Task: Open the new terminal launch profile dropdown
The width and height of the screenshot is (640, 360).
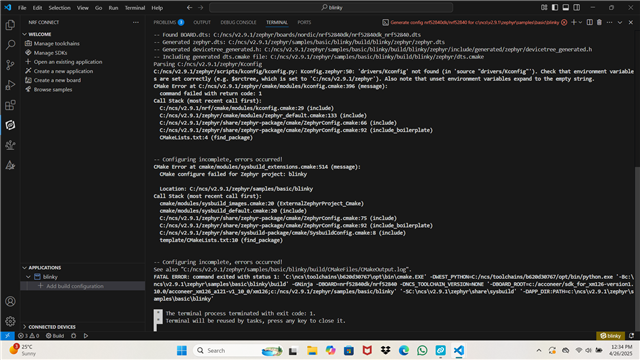Action: pos(580,22)
